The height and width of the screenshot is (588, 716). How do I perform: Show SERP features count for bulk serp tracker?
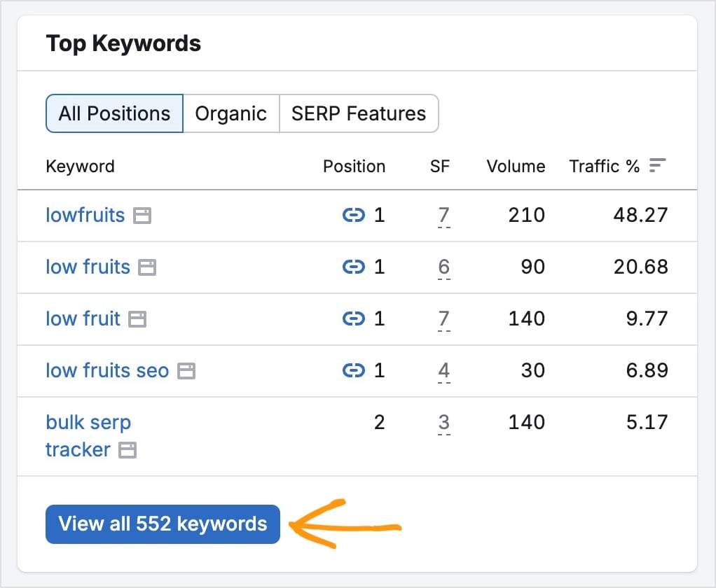(x=443, y=423)
